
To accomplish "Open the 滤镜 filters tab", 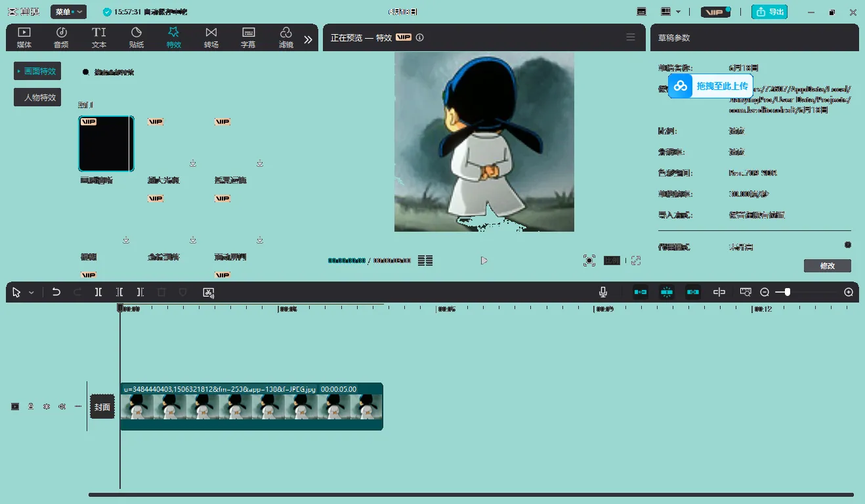I will [x=285, y=37].
